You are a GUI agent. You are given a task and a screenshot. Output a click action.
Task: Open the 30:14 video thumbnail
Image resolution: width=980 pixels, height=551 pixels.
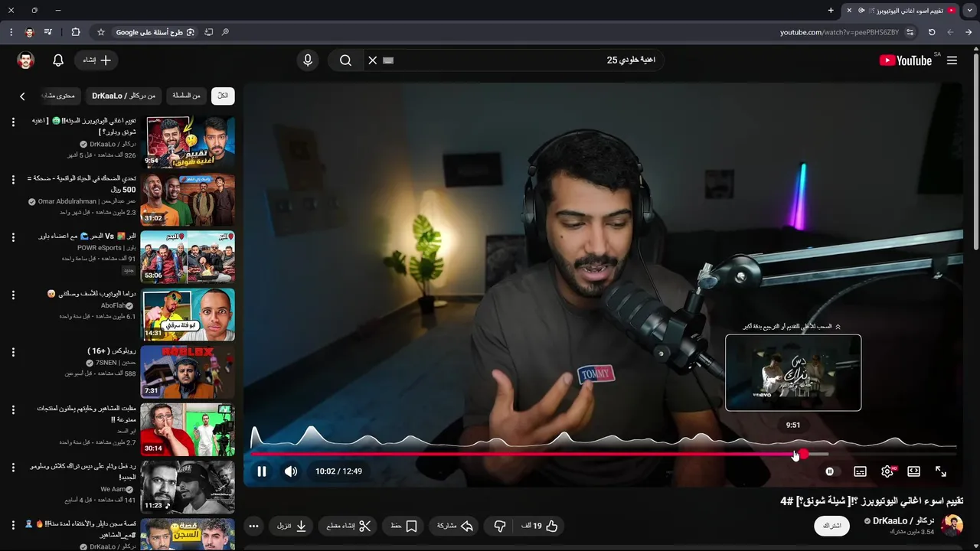pyautogui.click(x=188, y=429)
